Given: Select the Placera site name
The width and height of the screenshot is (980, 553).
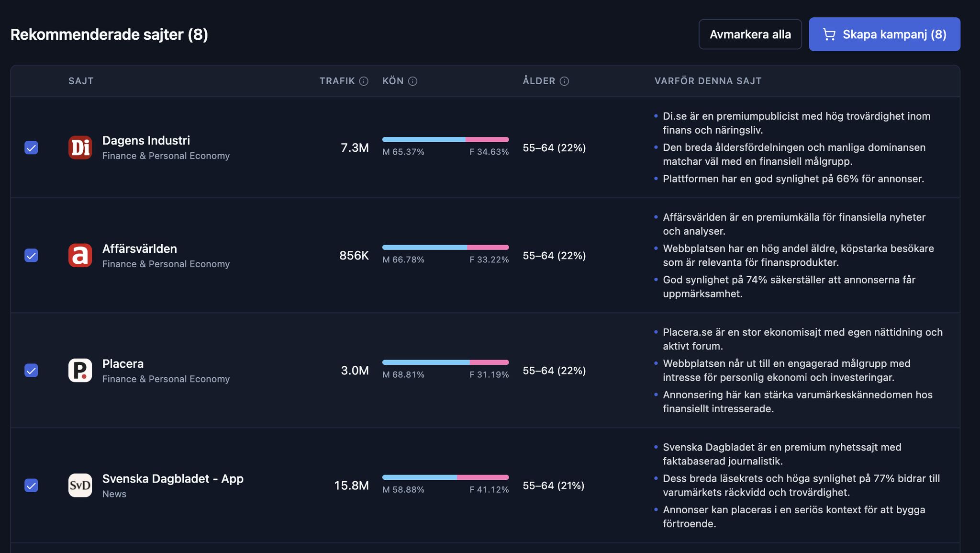Looking at the screenshot, I should pyautogui.click(x=123, y=363).
